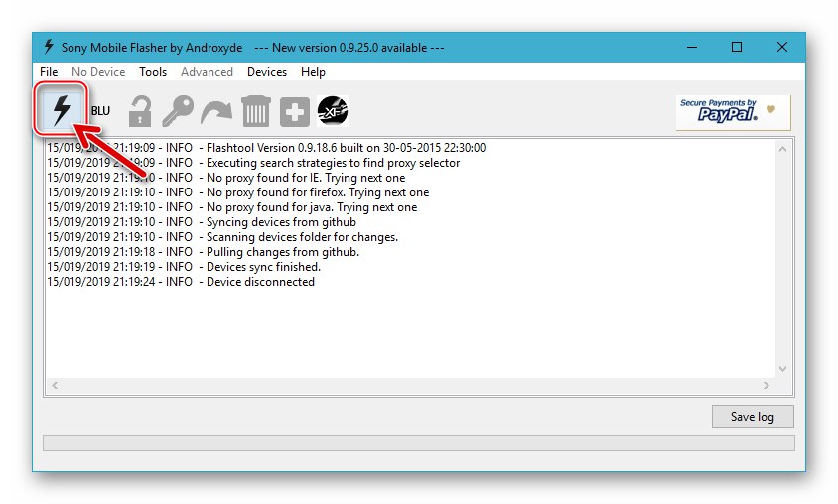838x504 pixels.
Task: Maximize the Sony Mobile Flasher window
Action: coord(737,47)
